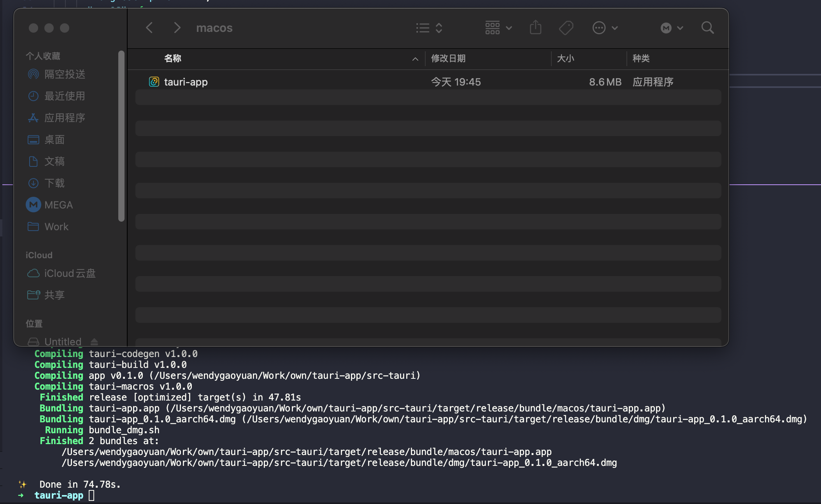
Task: Click the 8.6 MB size value
Action: 605,82
